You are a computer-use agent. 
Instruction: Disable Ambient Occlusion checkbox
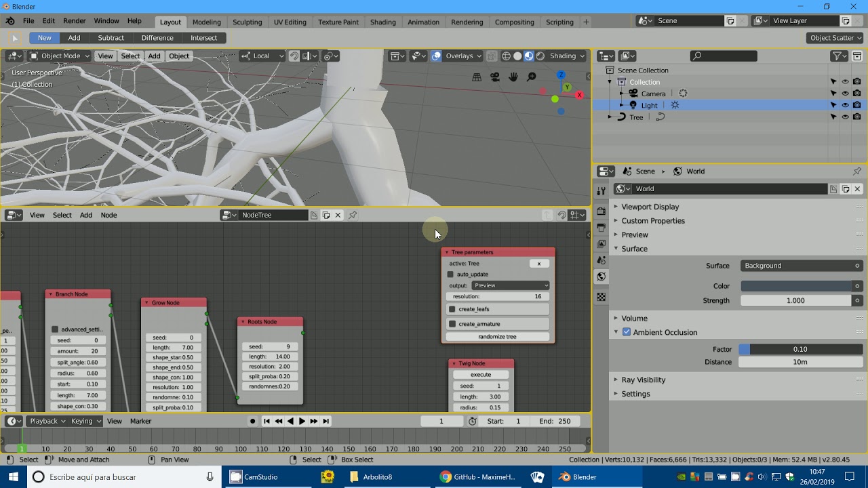point(627,332)
